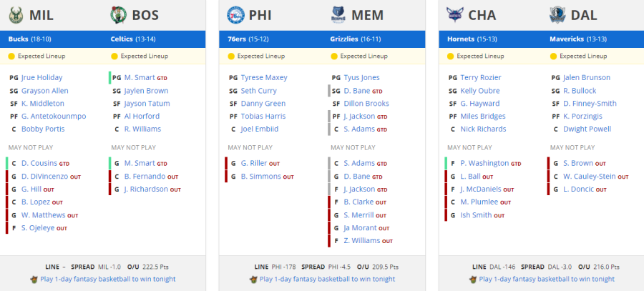Screen dimensions: 644x291
Task: Click fantasy basketball icon under CHA-DAL game
Action: pyautogui.click(x=473, y=280)
